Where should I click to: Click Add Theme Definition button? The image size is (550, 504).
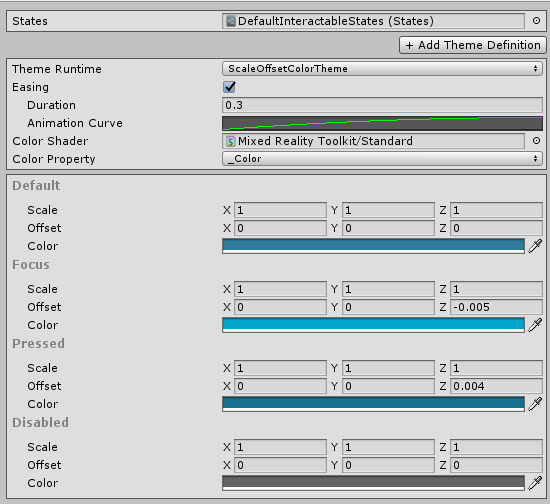473,45
